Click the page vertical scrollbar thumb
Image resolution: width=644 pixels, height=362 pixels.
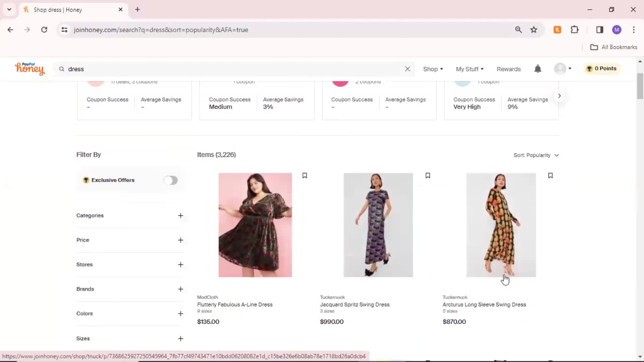[640, 86]
